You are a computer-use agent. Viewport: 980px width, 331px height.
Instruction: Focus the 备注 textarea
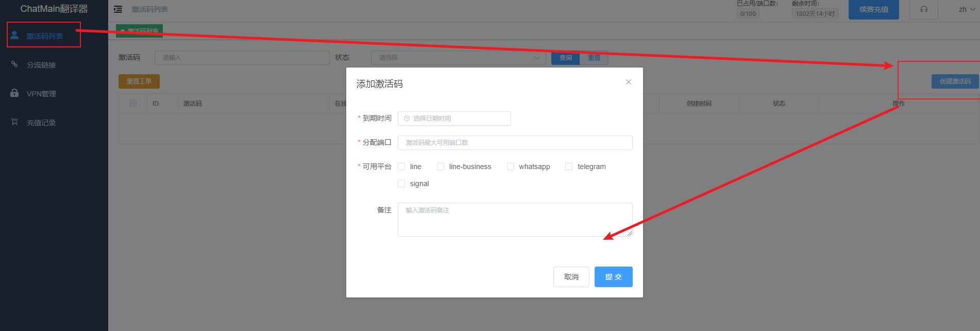(515, 220)
